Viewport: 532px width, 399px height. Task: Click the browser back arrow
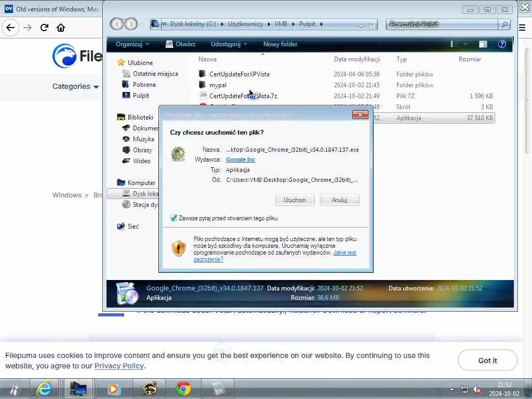pyautogui.click(x=10, y=28)
